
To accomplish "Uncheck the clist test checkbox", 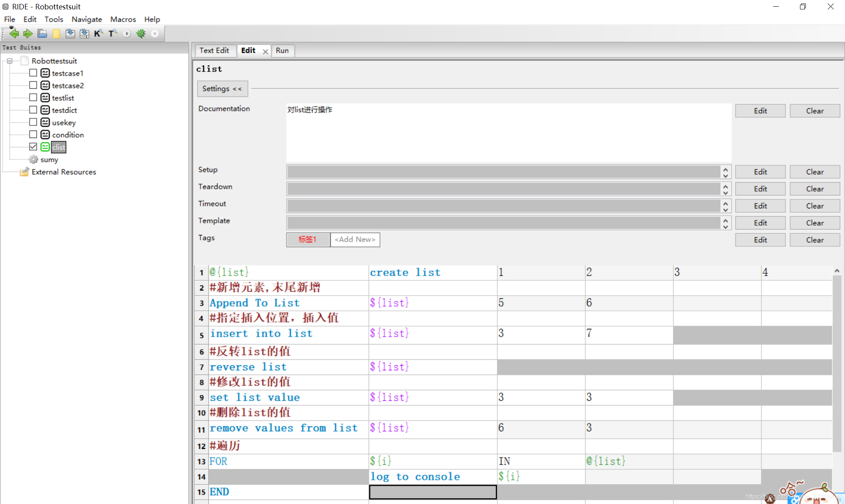I will [x=33, y=147].
